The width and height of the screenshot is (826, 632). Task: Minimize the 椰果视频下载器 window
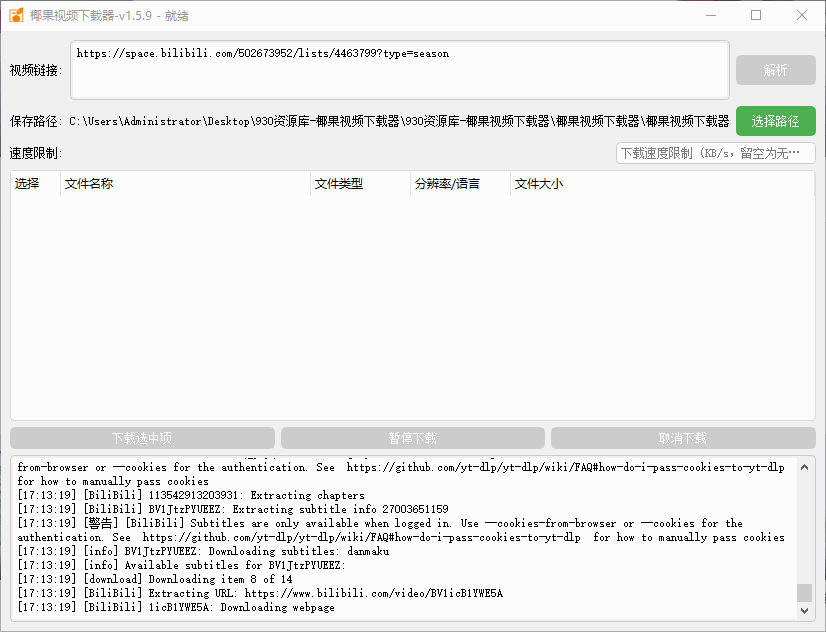711,15
